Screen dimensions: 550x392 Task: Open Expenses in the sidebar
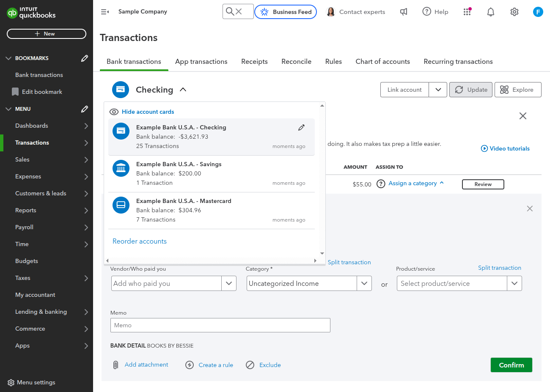coord(28,176)
